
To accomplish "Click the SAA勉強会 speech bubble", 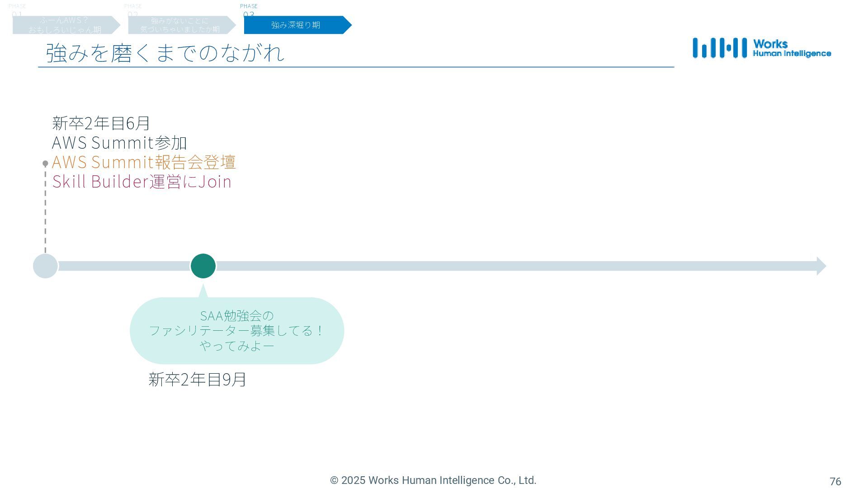I will 237,330.
